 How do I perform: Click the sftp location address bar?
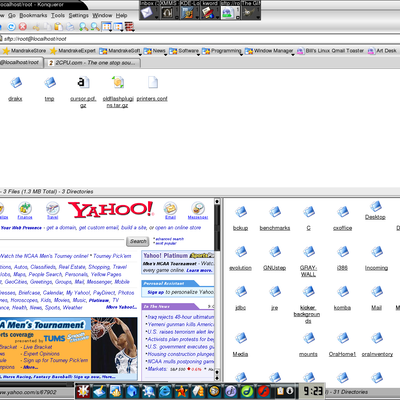(x=200, y=39)
